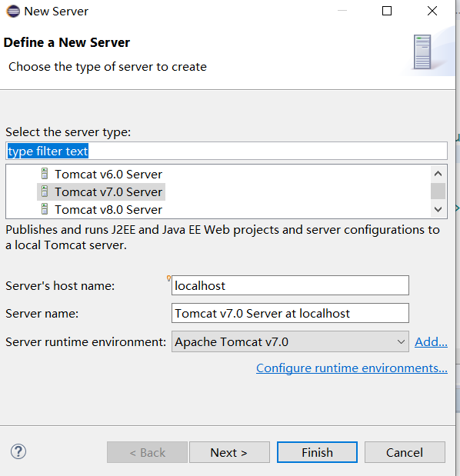Select Tomcat v7.0 Server in the list

[x=101, y=191]
